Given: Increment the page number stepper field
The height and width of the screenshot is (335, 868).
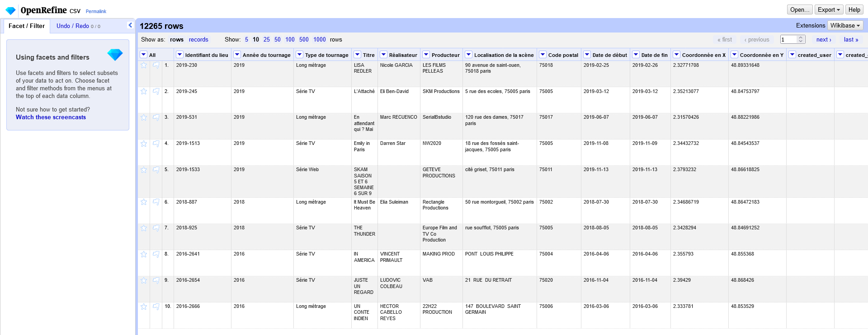Looking at the screenshot, I should pos(801,37).
